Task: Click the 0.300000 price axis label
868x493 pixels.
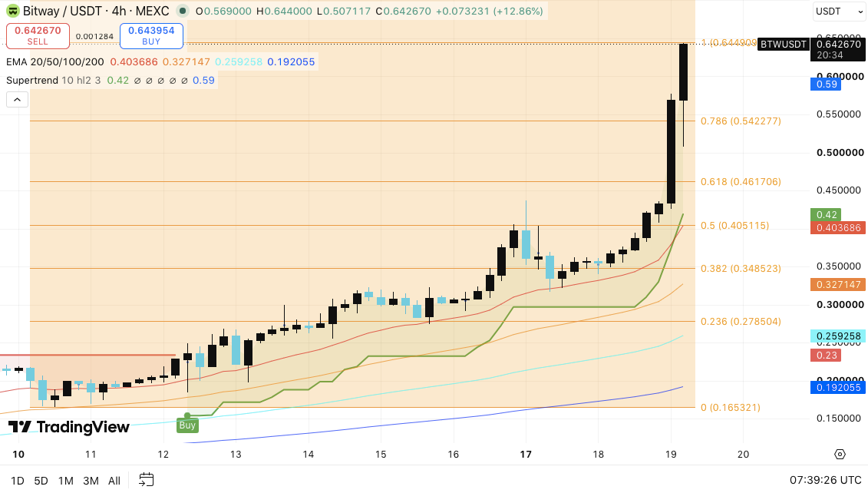Action: tap(840, 305)
